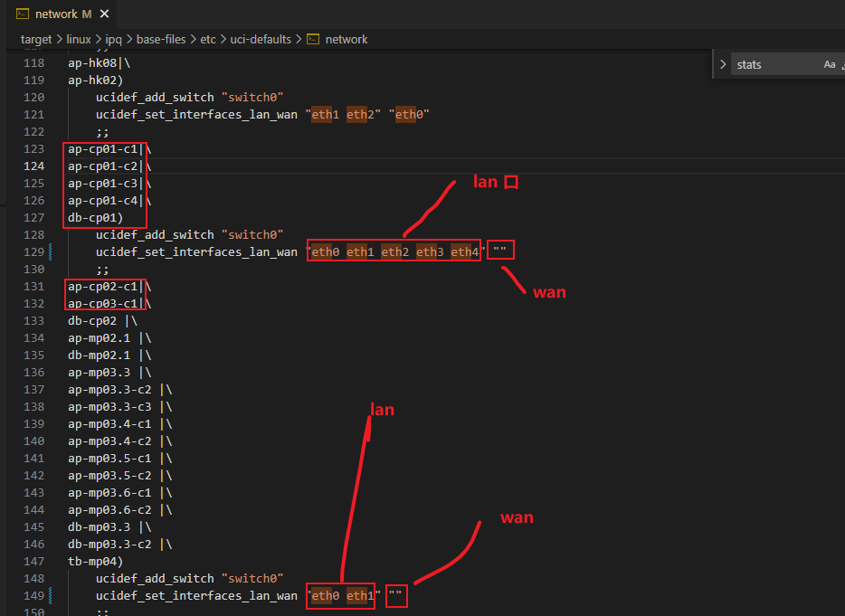The height and width of the screenshot is (616, 845).
Task: Open the etc breadcrumb folder
Action: pos(208,39)
